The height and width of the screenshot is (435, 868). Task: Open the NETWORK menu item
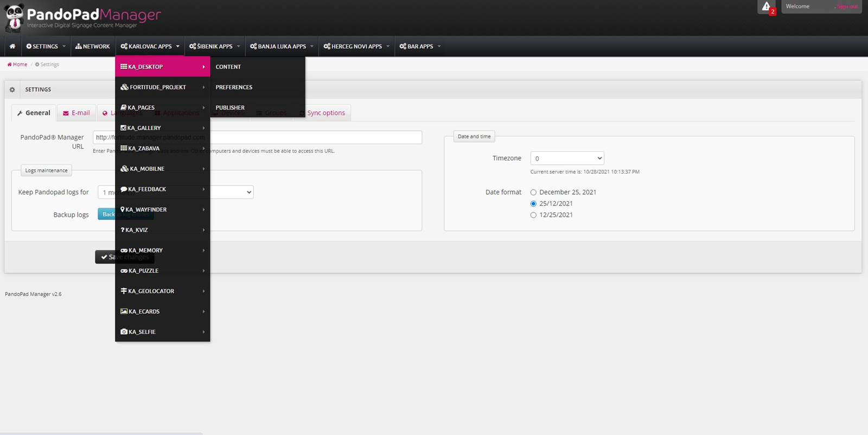point(93,47)
